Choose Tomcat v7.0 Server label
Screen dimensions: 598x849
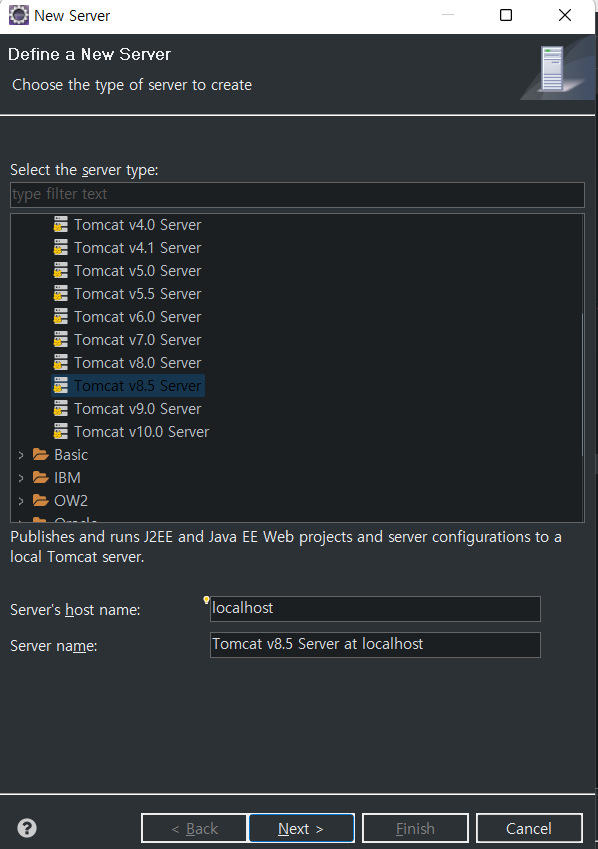coord(138,339)
